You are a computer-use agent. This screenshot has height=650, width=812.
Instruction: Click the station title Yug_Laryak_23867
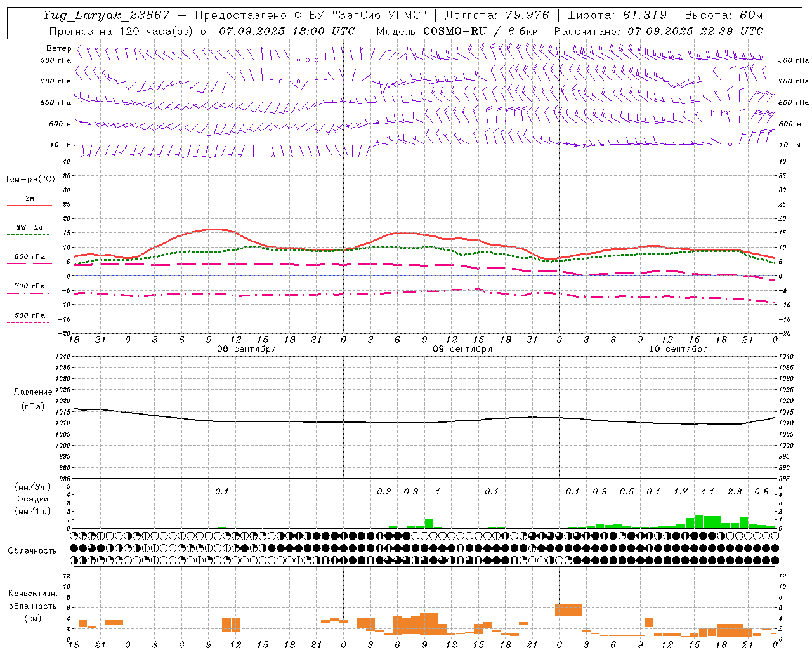coord(107,15)
